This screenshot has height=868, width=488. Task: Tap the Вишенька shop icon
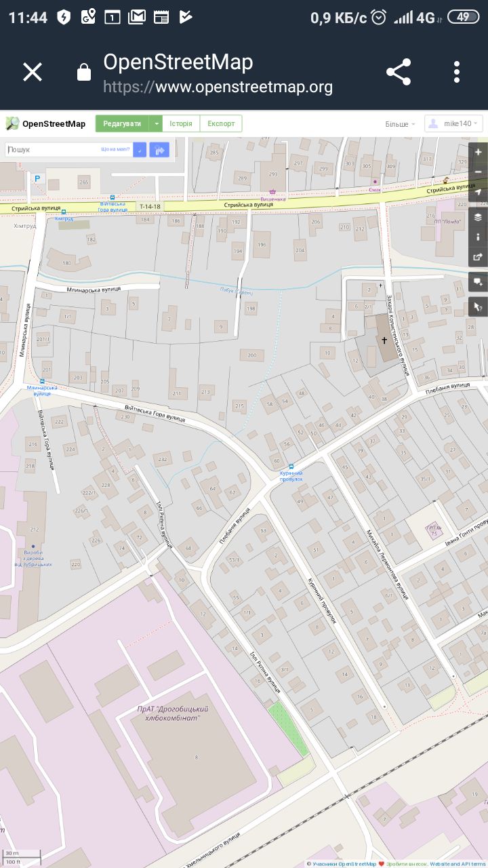pos(272,192)
